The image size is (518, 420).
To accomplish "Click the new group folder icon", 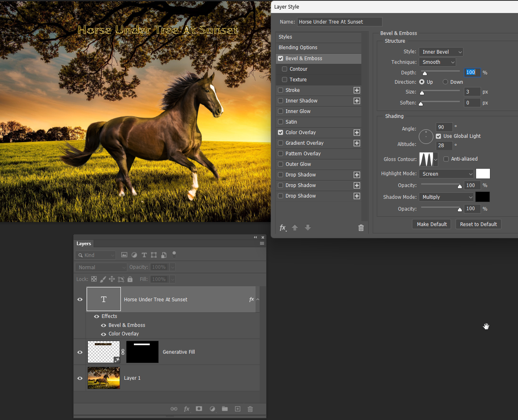I will pos(225,409).
